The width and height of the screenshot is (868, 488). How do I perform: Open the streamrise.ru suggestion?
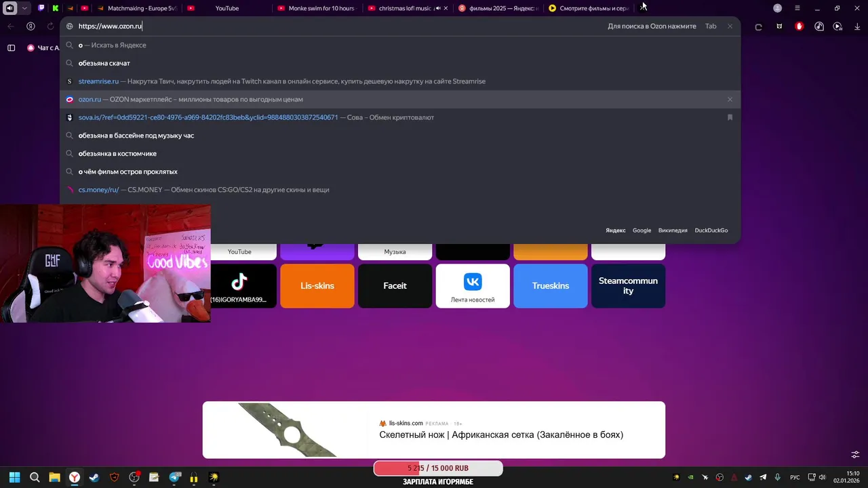coord(400,81)
